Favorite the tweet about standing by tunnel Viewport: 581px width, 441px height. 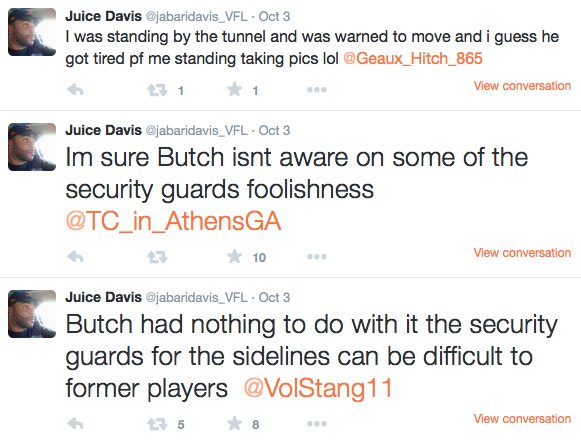(235, 90)
